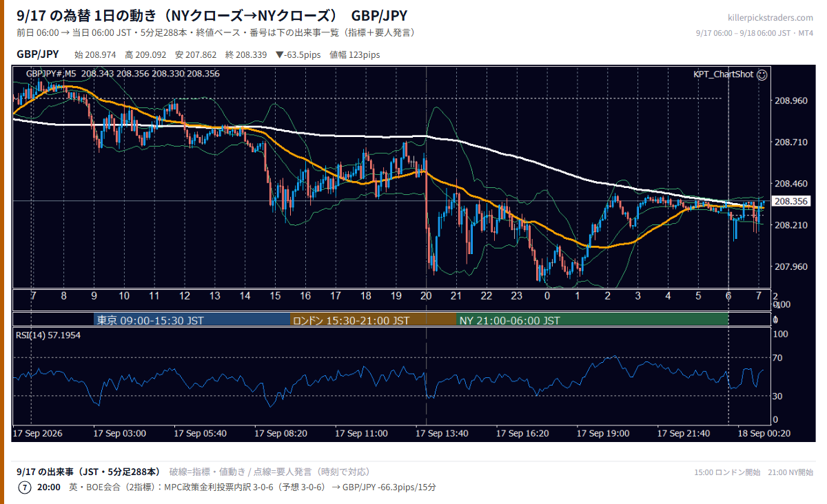Click the 17 Sep 11:00 time label
Screen dimensions: 827x504
pos(362,434)
